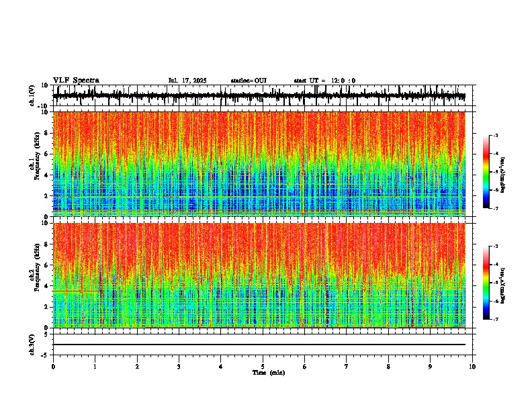Click the flat ch.3(V) voltage trace line
Viewport: 532px width, 411px height.
coord(259,345)
